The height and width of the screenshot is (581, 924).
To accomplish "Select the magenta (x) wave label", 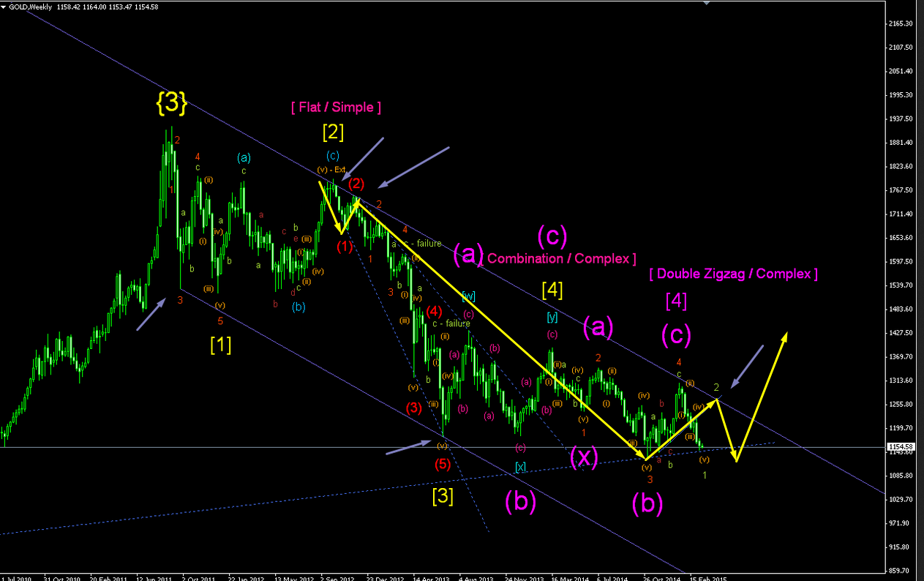I will [x=584, y=457].
